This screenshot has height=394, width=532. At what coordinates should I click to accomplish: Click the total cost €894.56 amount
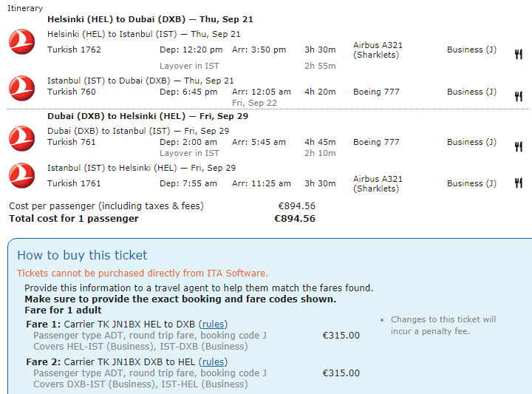click(295, 219)
